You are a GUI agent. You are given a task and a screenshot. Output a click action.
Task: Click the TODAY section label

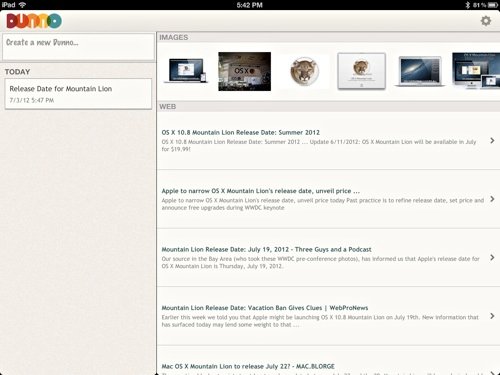coord(17,72)
